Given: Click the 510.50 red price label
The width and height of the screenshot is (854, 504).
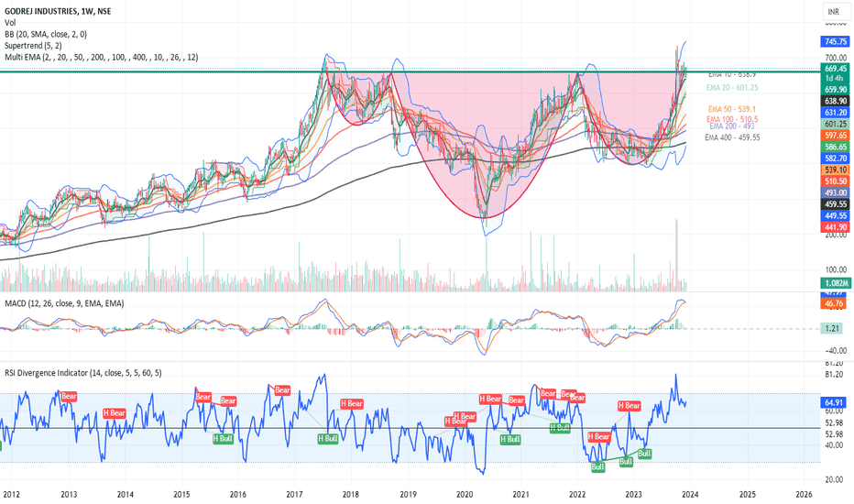Looking at the screenshot, I should tap(836, 181).
